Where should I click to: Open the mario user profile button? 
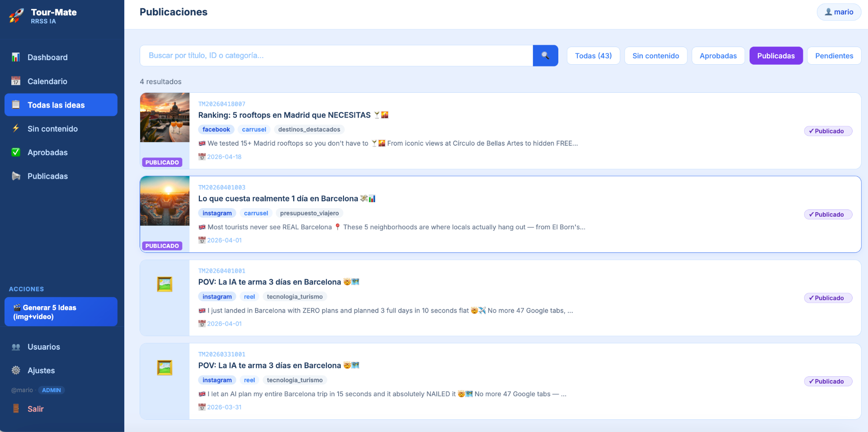pos(839,12)
